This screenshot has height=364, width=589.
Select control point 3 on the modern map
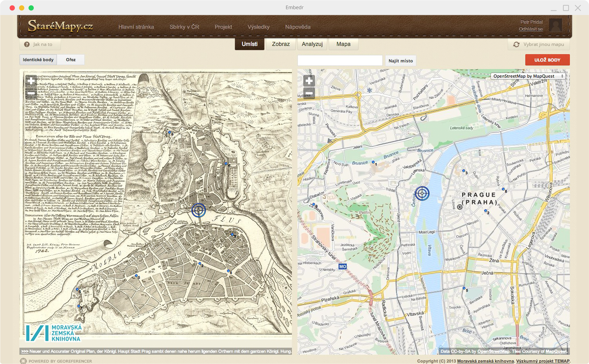pyautogui.click(x=464, y=171)
